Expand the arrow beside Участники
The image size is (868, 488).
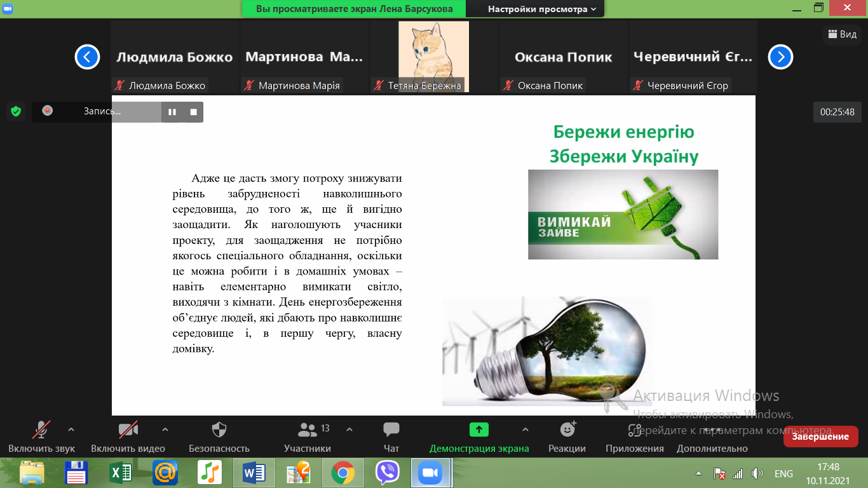coord(349,429)
